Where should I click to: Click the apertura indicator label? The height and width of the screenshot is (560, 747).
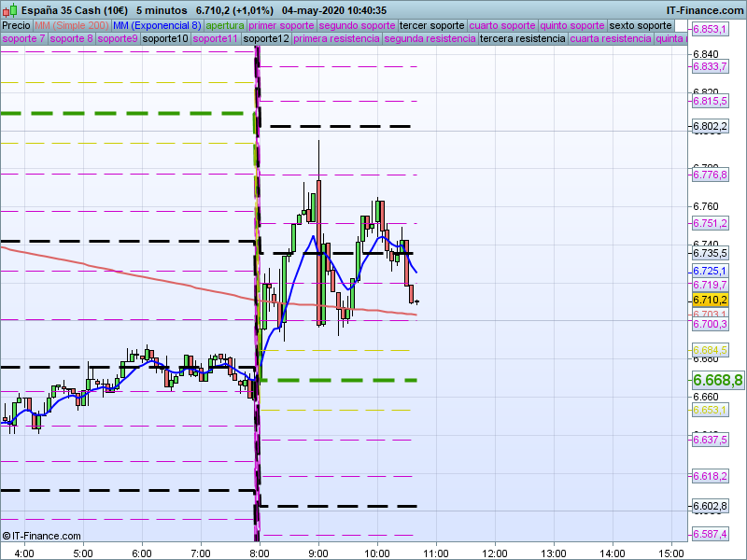(x=225, y=25)
